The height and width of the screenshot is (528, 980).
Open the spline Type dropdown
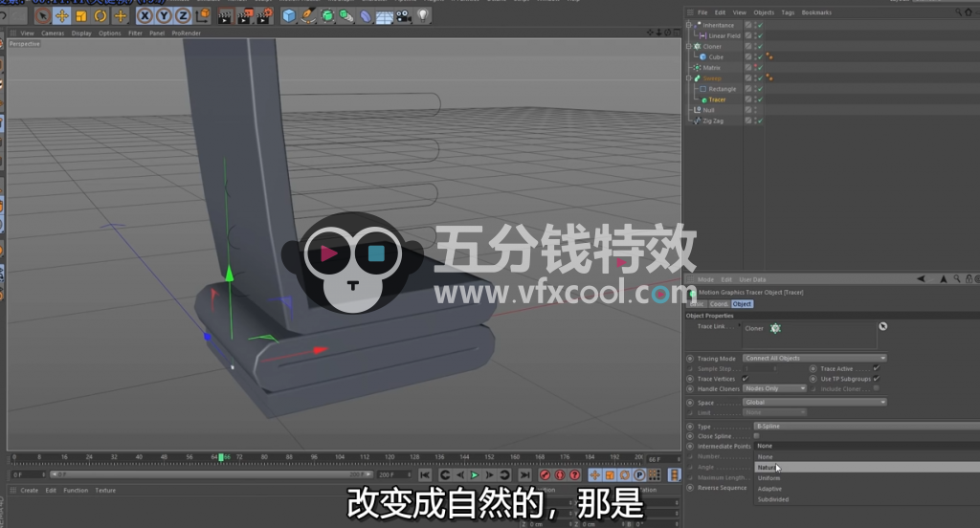867,427
